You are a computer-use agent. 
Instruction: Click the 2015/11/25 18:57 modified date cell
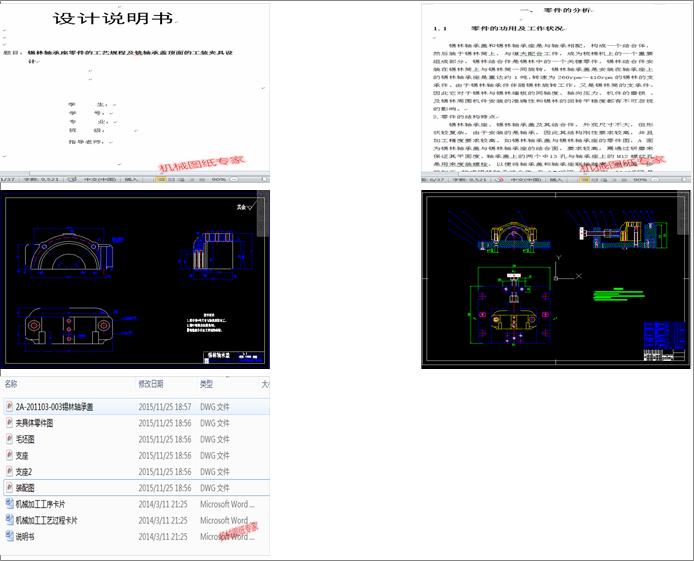click(x=165, y=407)
